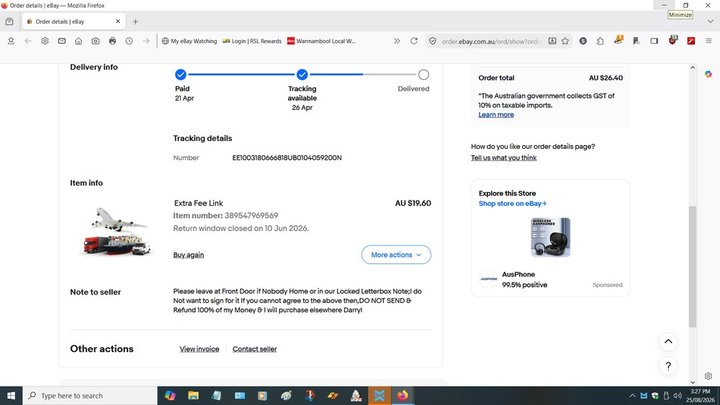The image size is (720, 405).
Task: Open a new tab with the plus button
Action: click(135, 22)
